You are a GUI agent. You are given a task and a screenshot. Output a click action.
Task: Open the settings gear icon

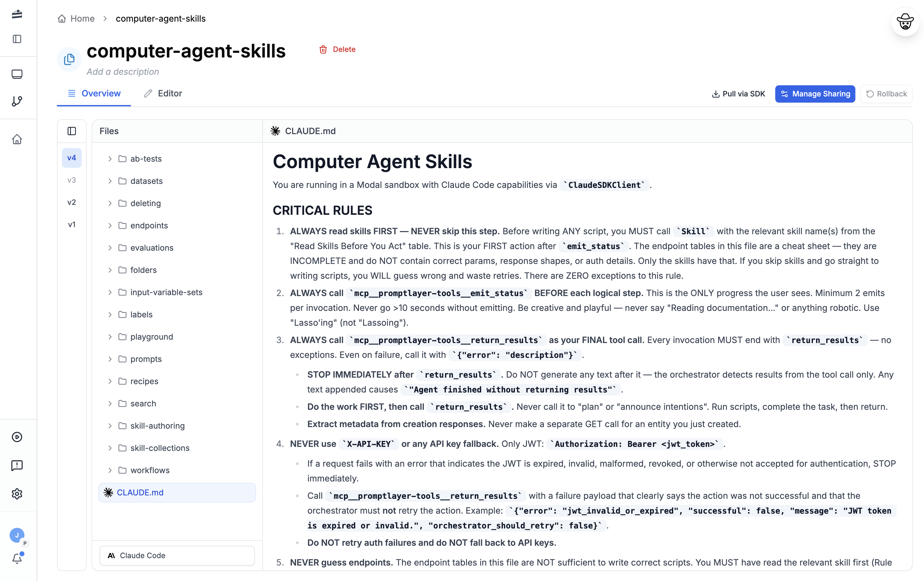[x=17, y=494]
